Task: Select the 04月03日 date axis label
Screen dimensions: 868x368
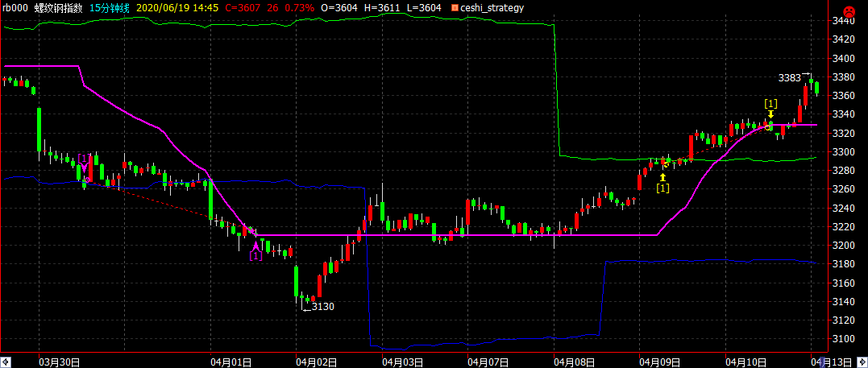Action: pyautogui.click(x=399, y=362)
